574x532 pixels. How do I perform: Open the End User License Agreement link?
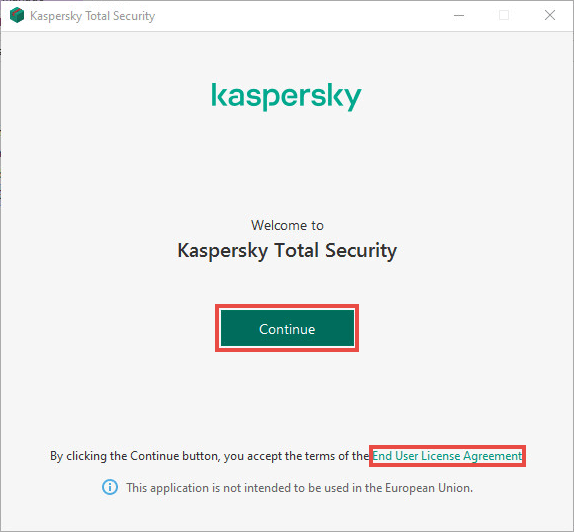447,456
